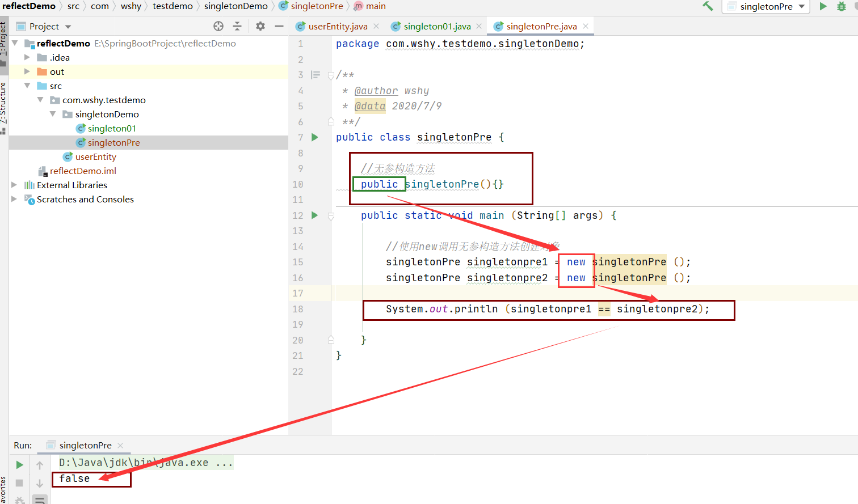The width and height of the screenshot is (858, 504).
Task: Collapse the com.wshy.testdemo package
Action: click(40, 100)
